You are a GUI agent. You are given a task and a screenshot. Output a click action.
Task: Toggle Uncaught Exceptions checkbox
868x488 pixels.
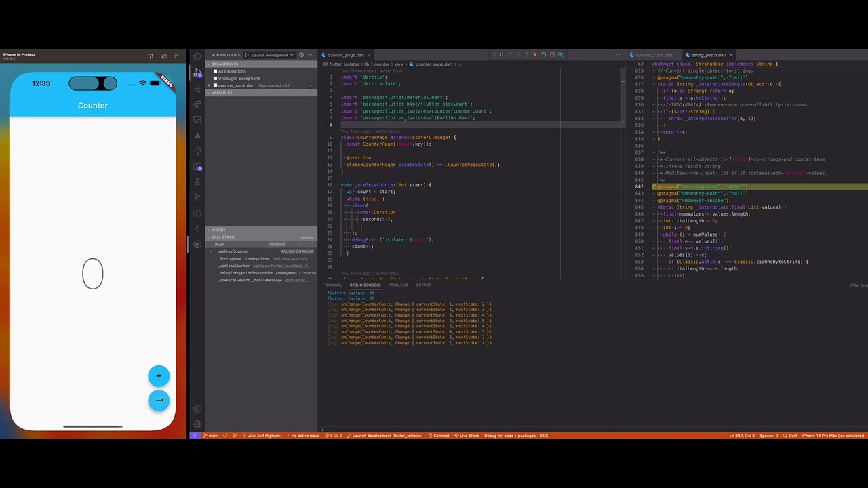click(215, 78)
